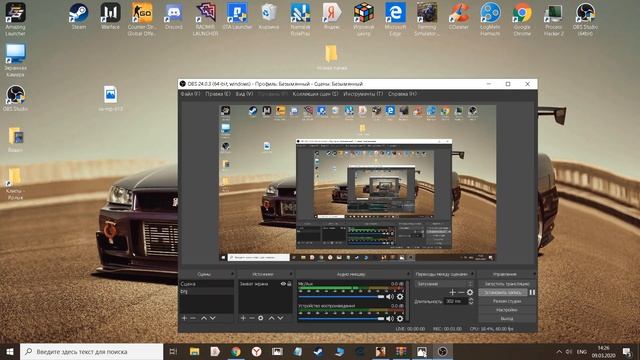Select second scene in Scenes list
Viewport: 640px width, 360px height.
207,291
